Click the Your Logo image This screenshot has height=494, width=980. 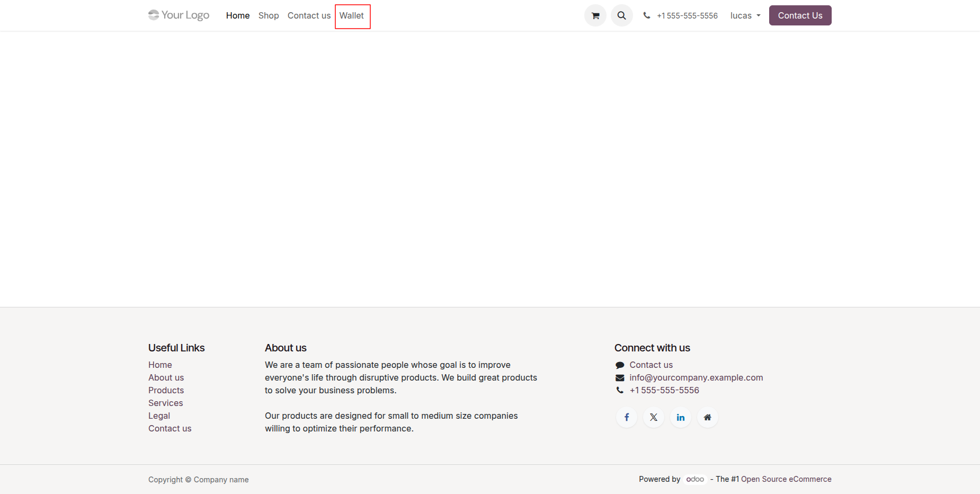click(179, 15)
